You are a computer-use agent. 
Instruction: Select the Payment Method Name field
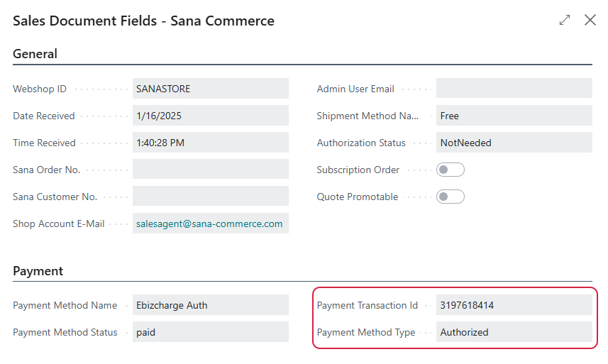211,305
